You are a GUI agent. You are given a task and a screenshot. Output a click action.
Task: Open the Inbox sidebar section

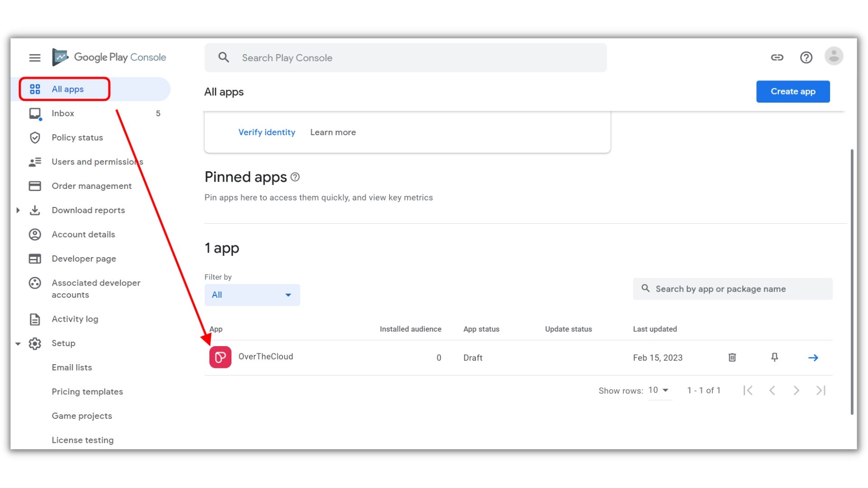pyautogui.click(x=63, y=113)
